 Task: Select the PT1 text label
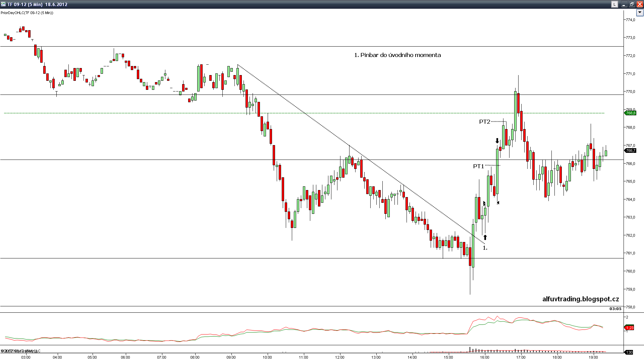tap(479, 166)
